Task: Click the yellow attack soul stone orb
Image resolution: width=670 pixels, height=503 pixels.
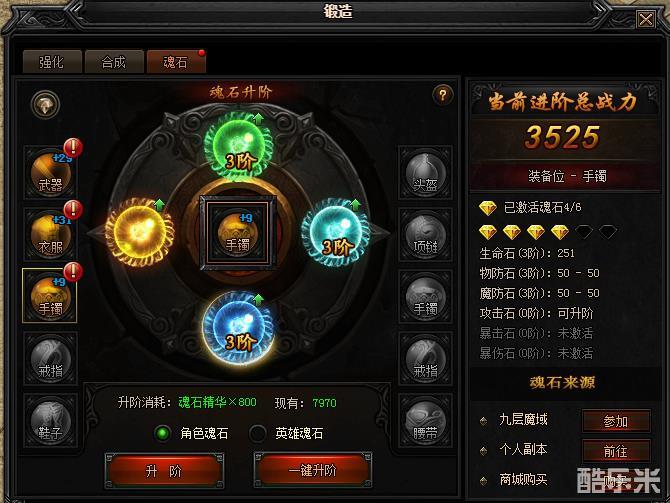Action: 139,232
